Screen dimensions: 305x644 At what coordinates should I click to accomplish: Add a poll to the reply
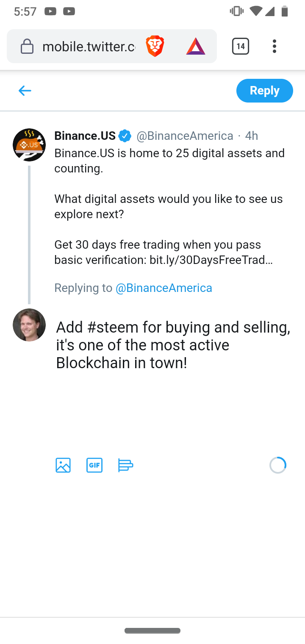pyautogui.click(x=125, y=465)
